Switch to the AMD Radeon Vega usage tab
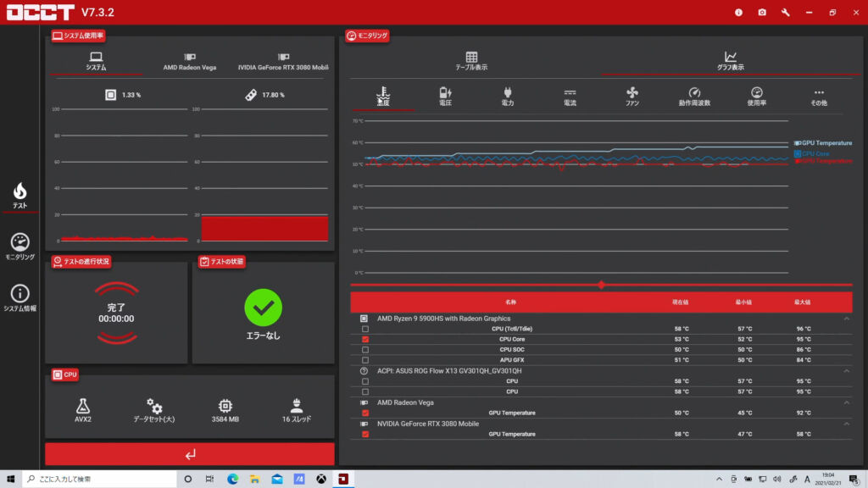Viewport: 868px width, 488px height. click(189, 61)
